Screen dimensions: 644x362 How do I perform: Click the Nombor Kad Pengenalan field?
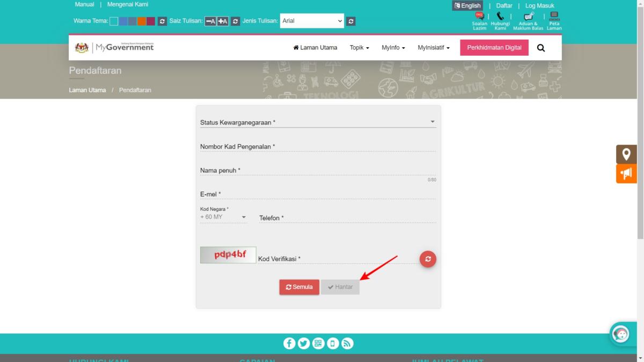(x=318, y=146)
